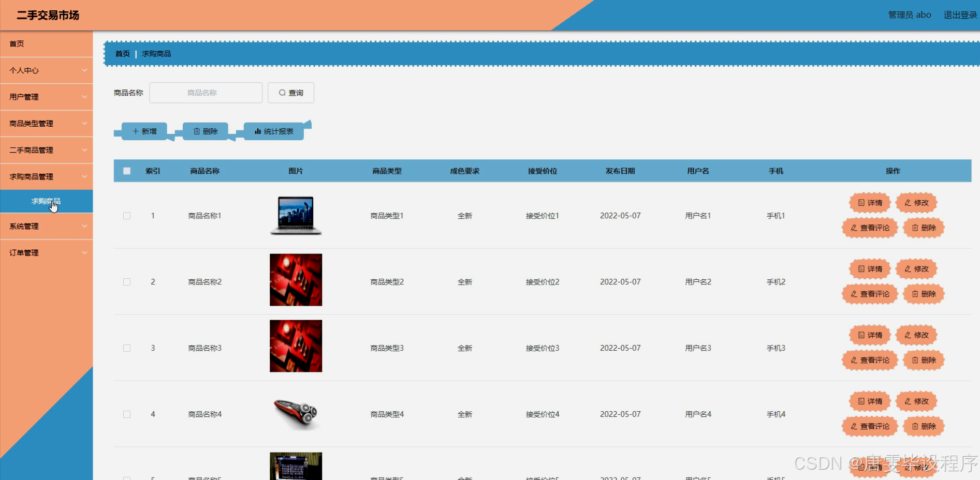Open 查看评论 in row 商品名称4

(870, 426)
